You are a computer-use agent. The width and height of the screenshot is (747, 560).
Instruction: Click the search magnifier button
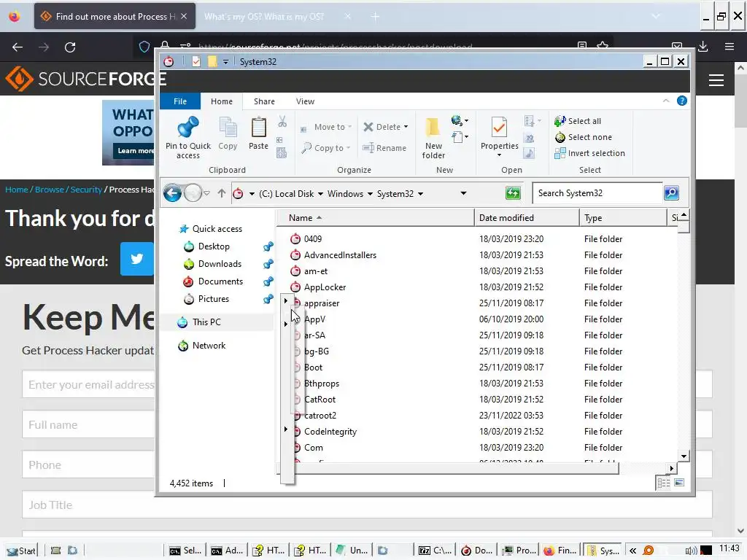point(671,192)
